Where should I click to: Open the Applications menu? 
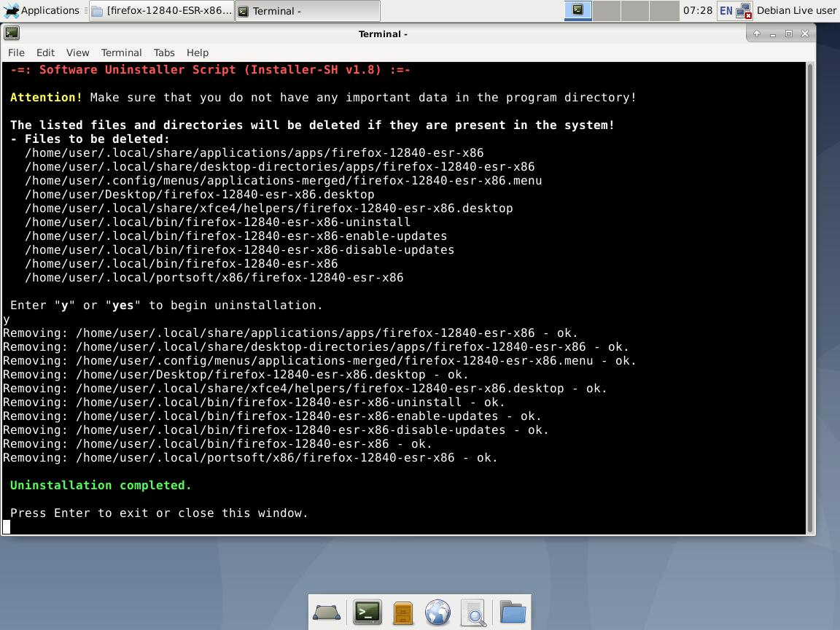[42, 10]
